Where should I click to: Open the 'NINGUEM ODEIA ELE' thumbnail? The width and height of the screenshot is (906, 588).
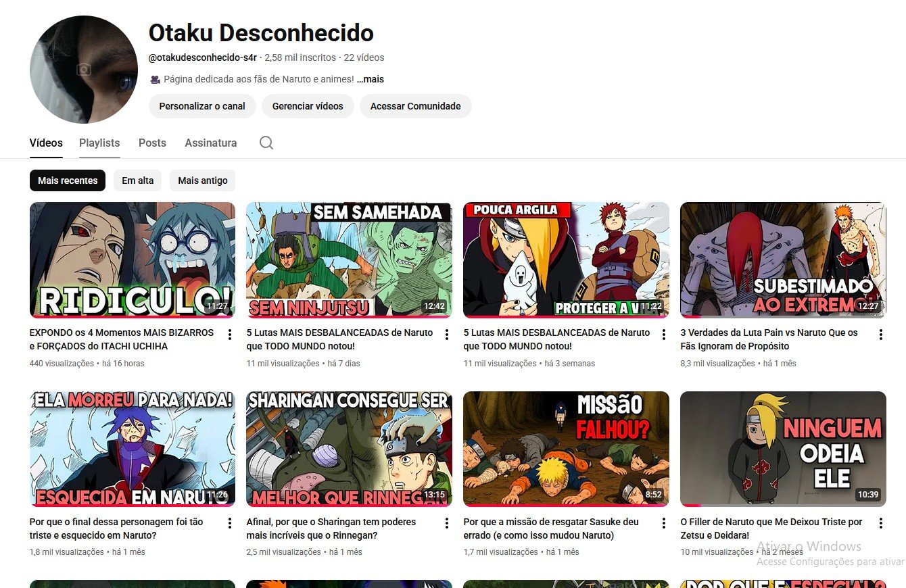click(783, 449)
